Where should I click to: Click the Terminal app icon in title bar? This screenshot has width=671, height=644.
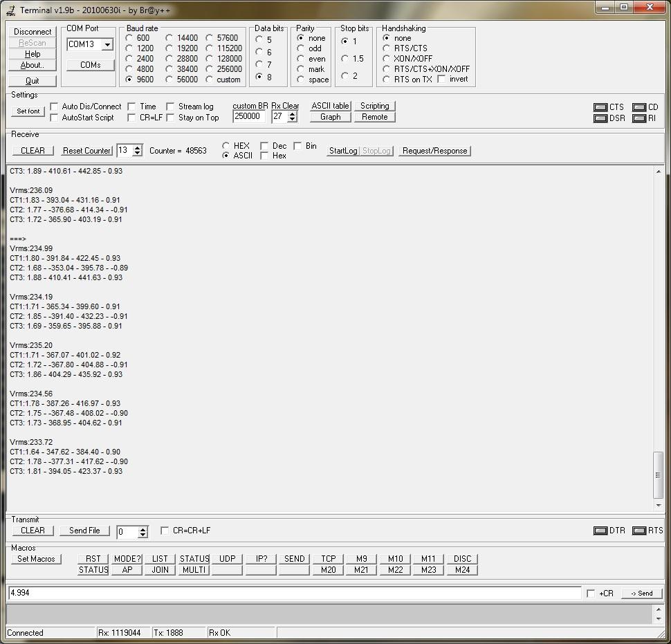tap(10, 10)
